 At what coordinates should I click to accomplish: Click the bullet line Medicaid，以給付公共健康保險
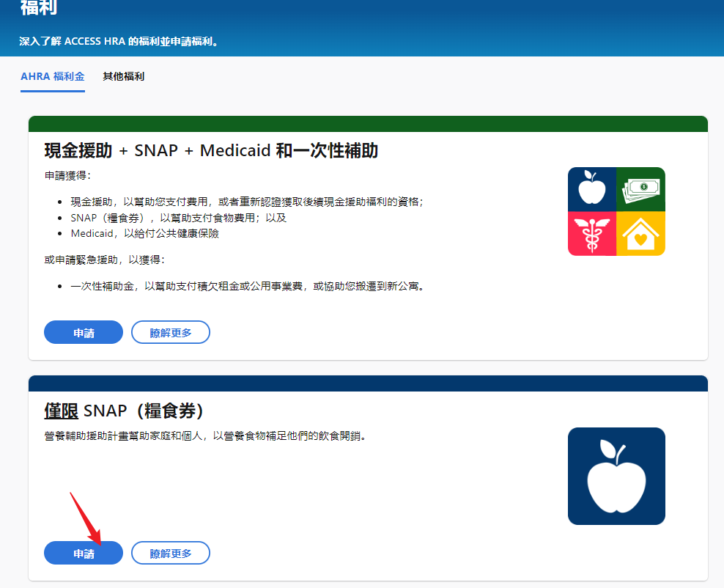click(x=144, y=234)
